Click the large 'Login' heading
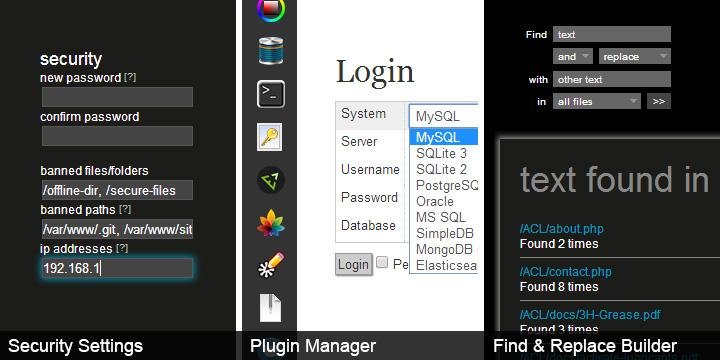The image size is (720, 360). [375, 72]
